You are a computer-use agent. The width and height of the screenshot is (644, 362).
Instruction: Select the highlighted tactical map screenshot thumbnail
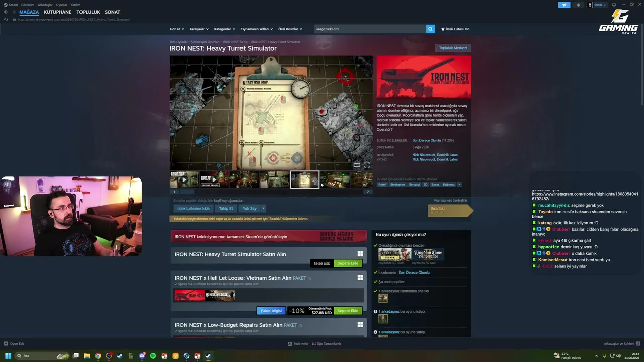click(x=304, y=179)
